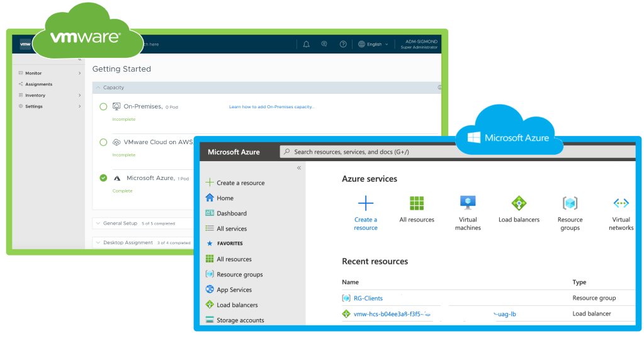Click the Microsoft Azure capacity logo icon
The image size is (644, 338).
[117, 178]
